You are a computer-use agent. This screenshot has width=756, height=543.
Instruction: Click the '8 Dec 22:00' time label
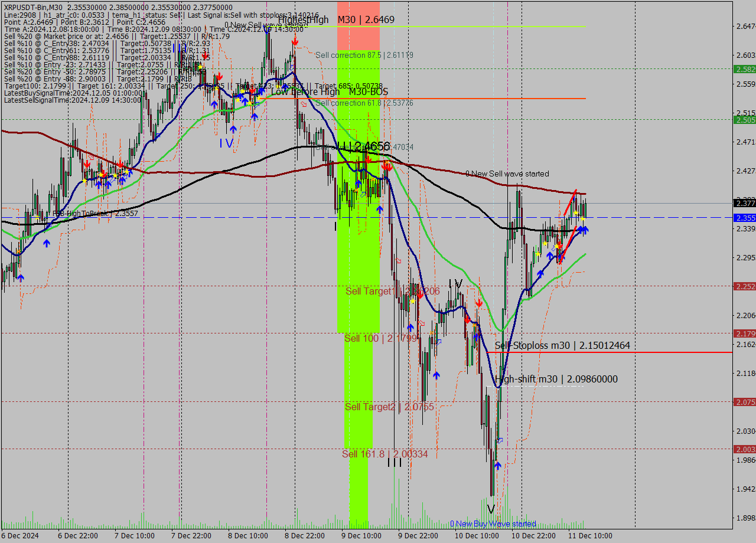click(x=304, y=536)
